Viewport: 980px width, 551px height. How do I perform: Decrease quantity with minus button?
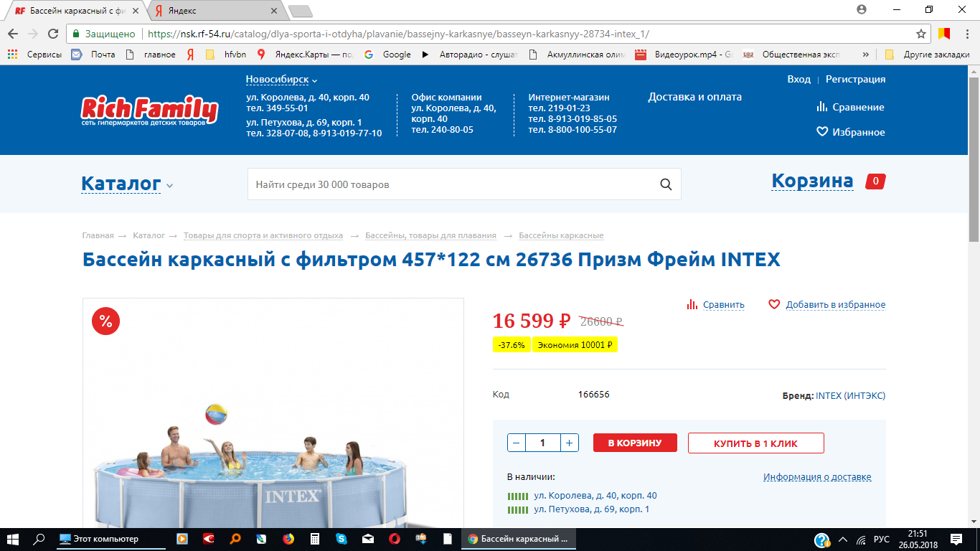click(x=517, y=443)
